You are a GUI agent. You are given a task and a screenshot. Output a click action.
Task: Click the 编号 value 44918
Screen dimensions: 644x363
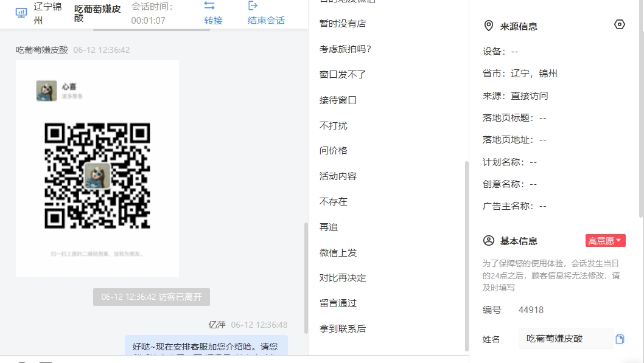(x=531, y=310)
